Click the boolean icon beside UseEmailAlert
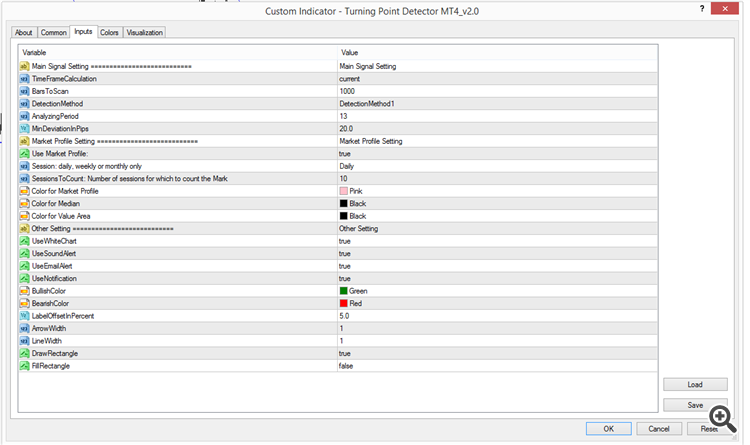Image resolution: width=750 pixels, height=445 pixels. [24, 266]
